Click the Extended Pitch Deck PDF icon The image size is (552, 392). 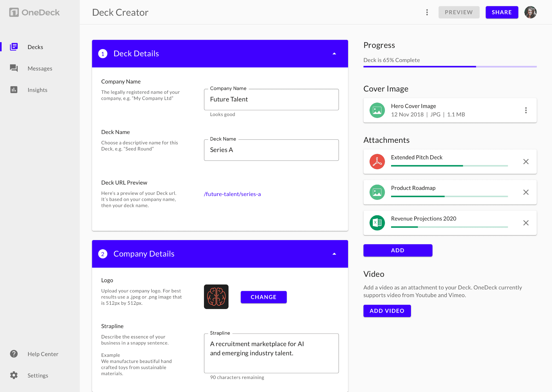(x=377, y=162)
